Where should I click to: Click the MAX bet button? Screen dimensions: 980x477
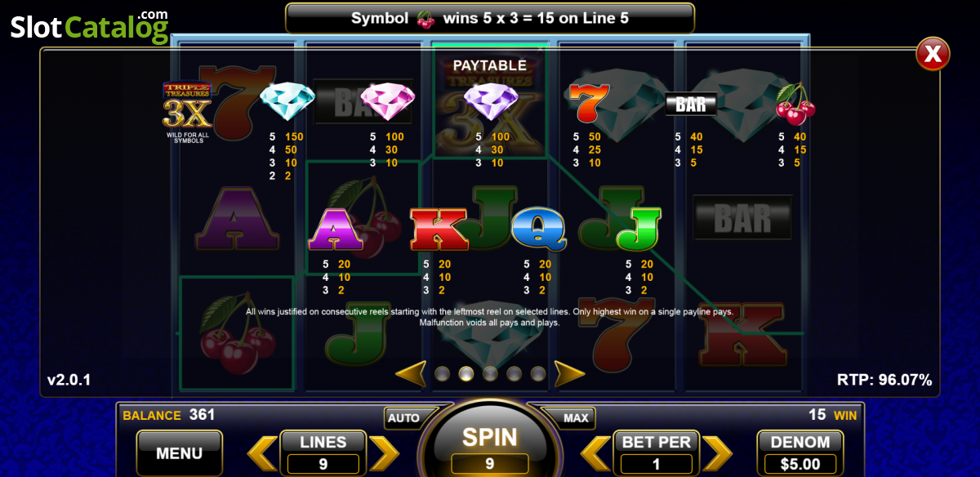(575, 417)
